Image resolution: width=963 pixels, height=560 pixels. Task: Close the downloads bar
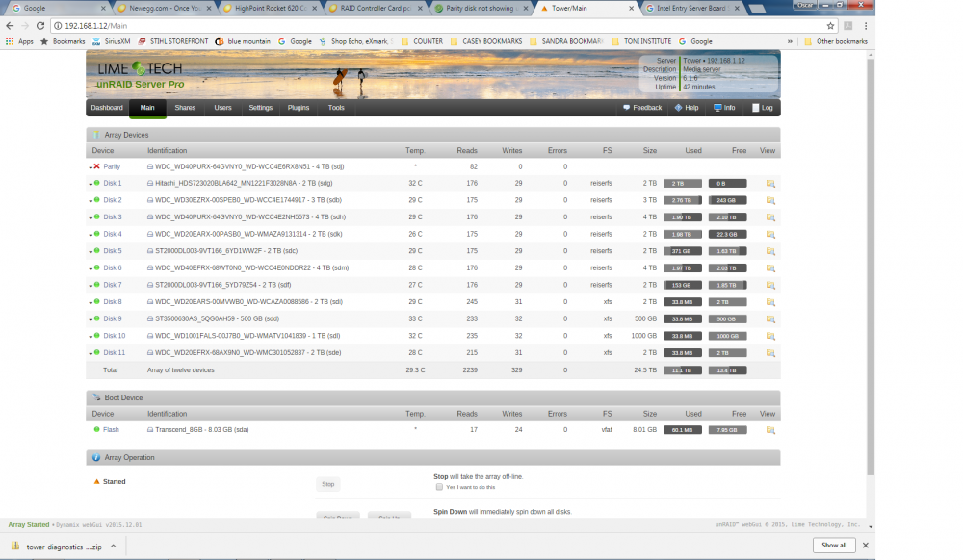coord(866,546)
